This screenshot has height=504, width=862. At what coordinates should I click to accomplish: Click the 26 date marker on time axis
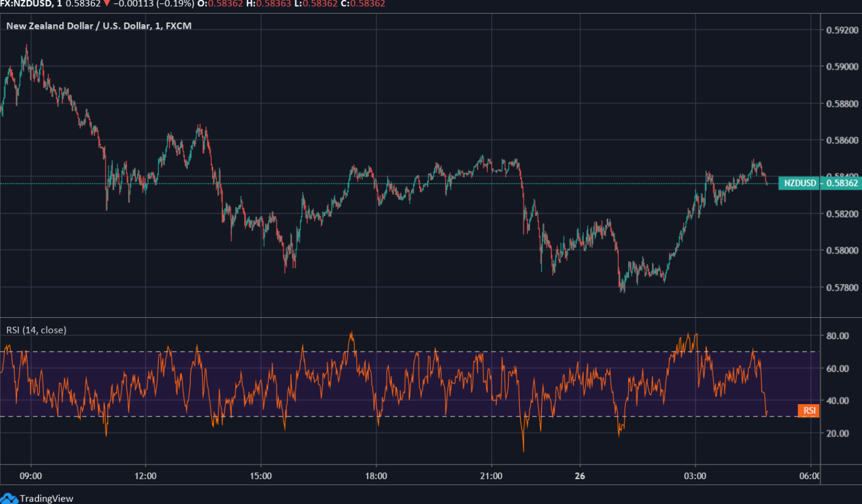[580, 476]
